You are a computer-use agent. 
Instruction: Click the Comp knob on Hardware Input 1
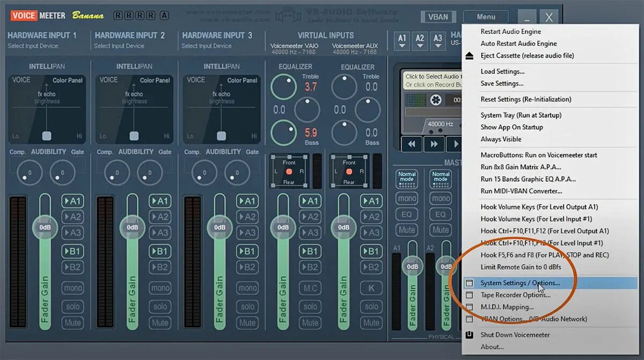(30, 172)
